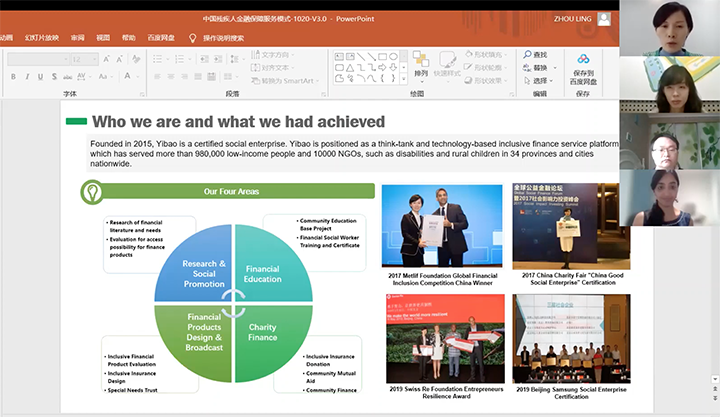Select the down block arrow shape
Image resolution: width=720 pixels, height=417 pixels.
point(394,68)
